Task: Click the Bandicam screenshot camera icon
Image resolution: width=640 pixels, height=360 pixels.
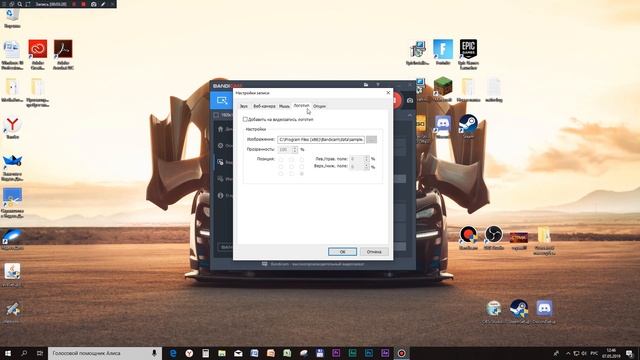Action: click(410, 100)
